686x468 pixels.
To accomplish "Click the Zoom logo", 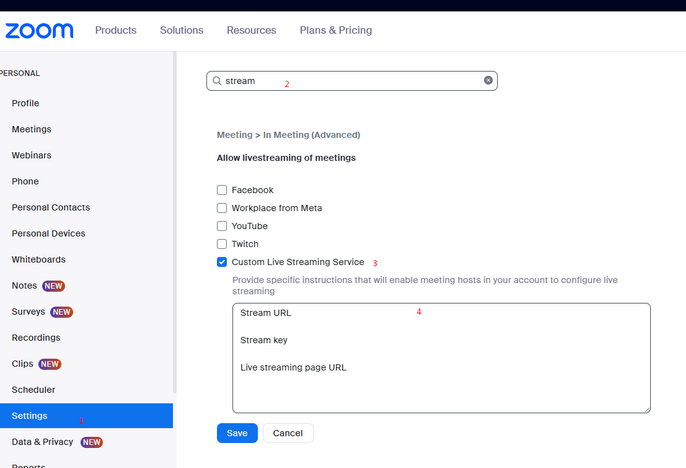I will coord(39,31).
